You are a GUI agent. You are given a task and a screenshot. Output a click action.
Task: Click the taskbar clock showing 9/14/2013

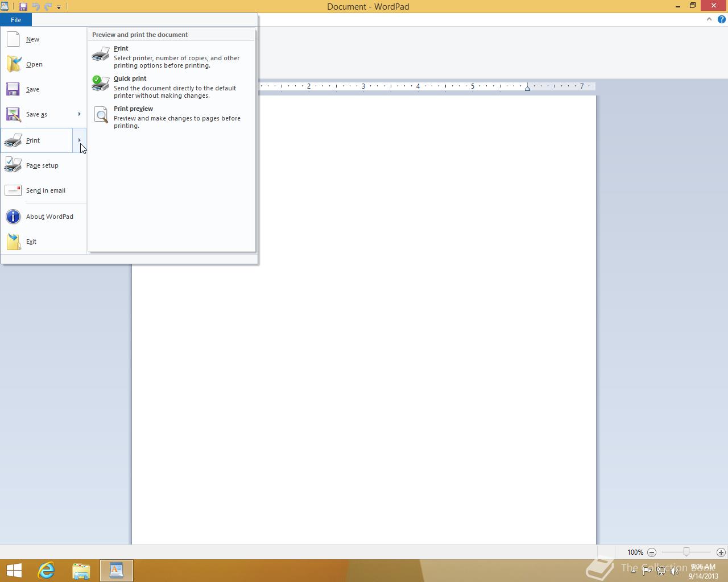pyautogui.click(x=703, y=571)
